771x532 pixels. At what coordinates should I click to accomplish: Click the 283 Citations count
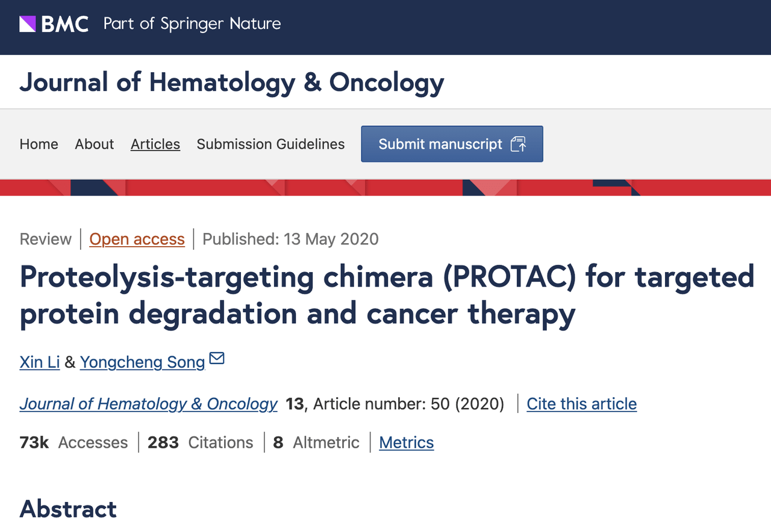200,443
